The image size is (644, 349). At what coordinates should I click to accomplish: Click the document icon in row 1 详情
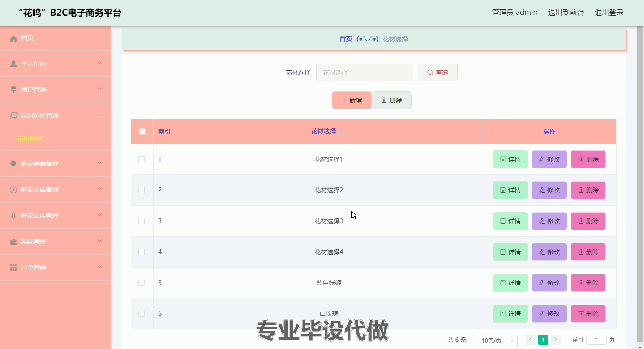(x=503, y=159)
